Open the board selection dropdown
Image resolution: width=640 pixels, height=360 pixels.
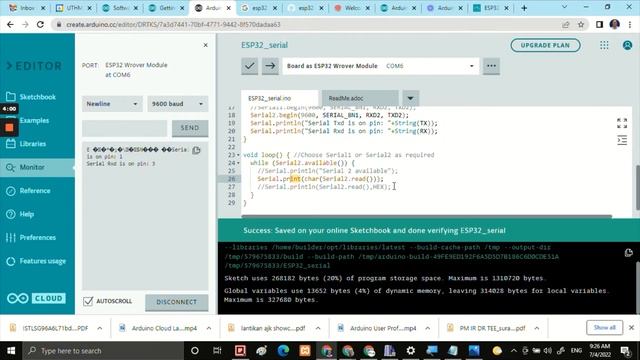380,66
